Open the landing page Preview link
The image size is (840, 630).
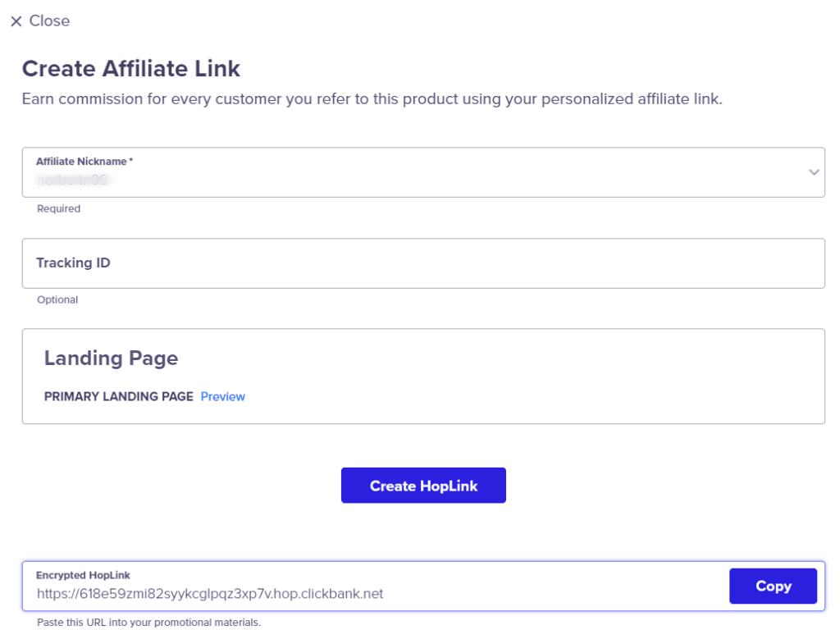click(x=222, y=396)
